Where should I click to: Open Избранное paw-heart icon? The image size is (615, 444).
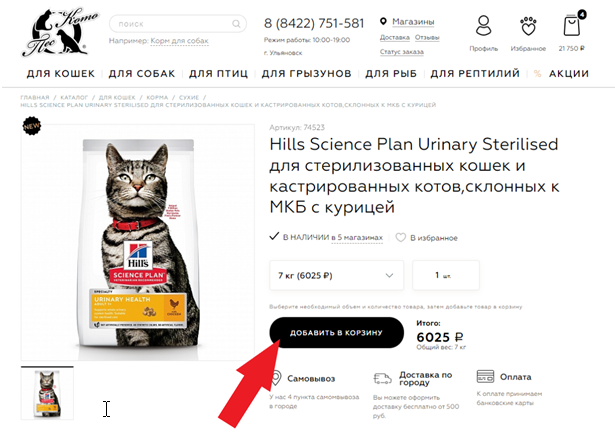[528, 26]
